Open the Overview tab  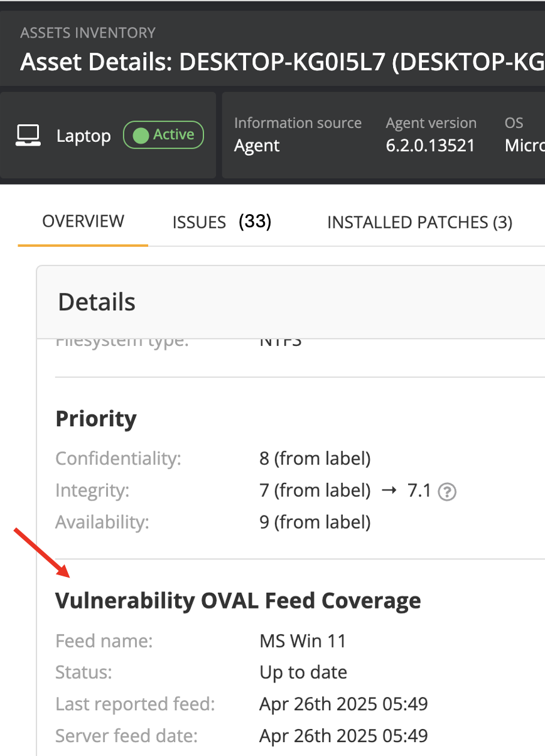pos(83,222)
